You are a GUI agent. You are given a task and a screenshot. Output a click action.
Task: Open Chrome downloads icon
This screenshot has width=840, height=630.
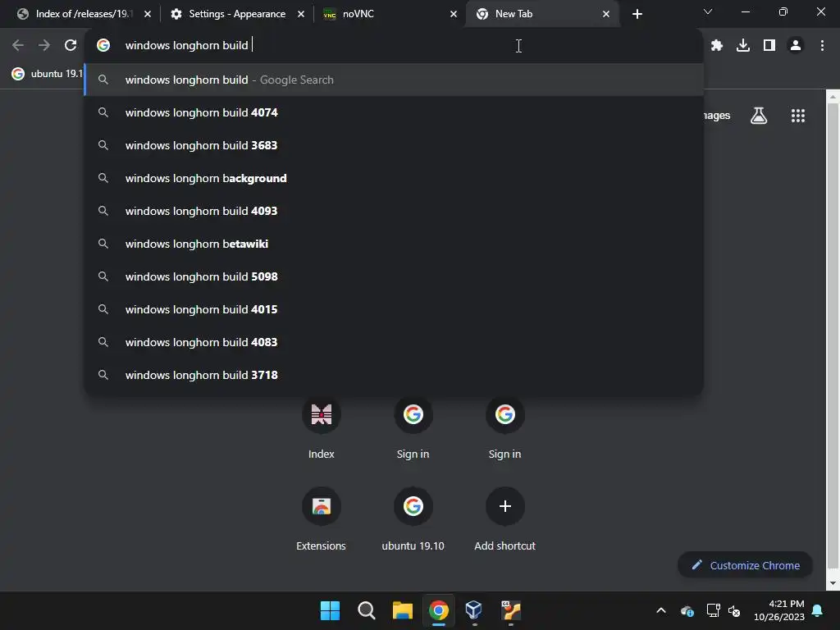pos(743,46)
